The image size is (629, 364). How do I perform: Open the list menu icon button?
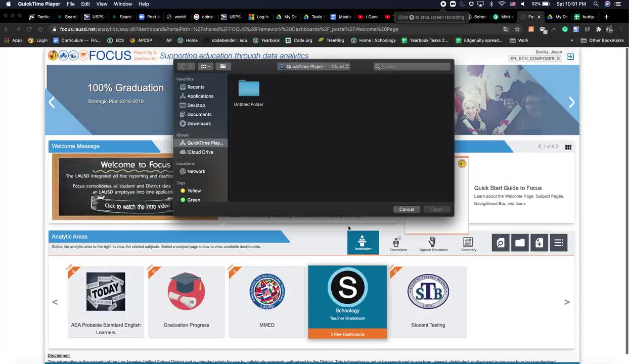click(559, 243)
